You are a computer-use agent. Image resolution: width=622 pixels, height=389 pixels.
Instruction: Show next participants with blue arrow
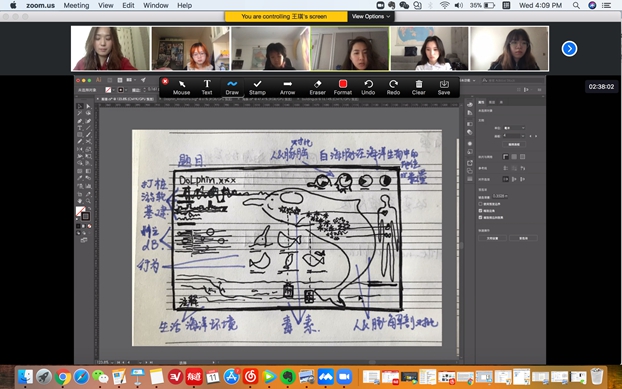569,49
